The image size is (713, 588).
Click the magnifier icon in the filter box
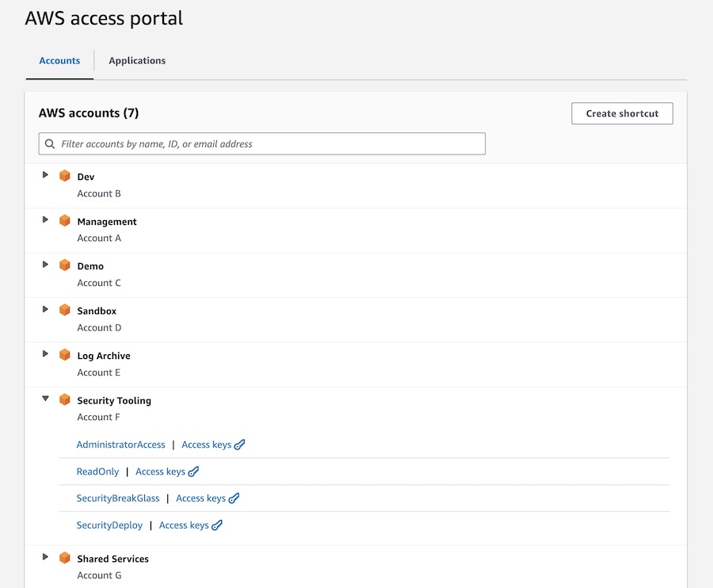pos(49,143)
